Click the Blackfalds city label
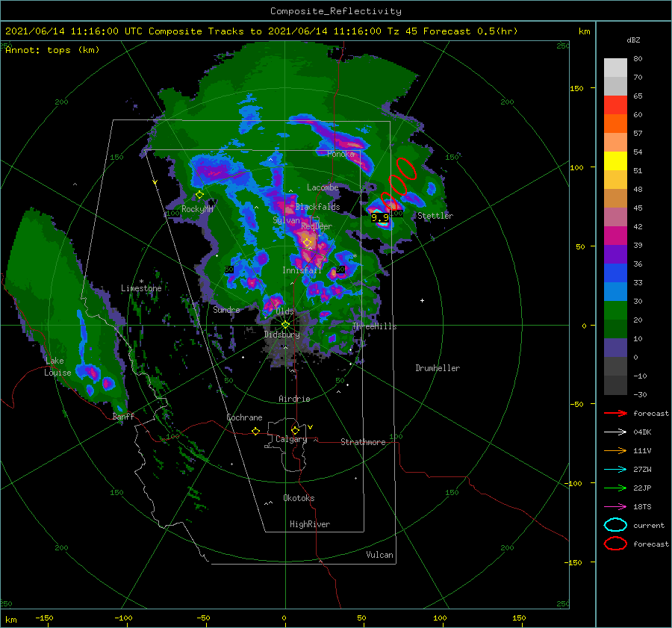The width and height of the screenshot is (672, 628). click(x=317, y=207)
